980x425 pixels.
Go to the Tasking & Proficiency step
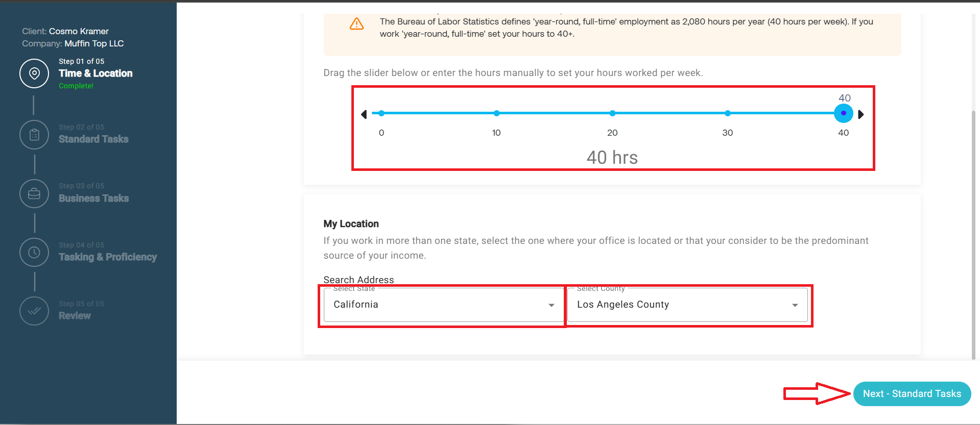[x=108, y=257]
